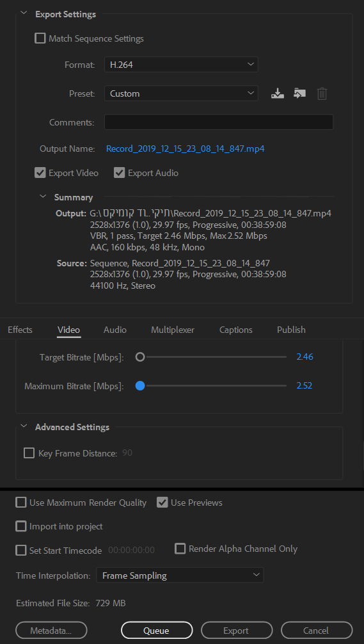Click the Target Bitrate value 2.46
The image size is (364, 644).
tap(305, 357)
